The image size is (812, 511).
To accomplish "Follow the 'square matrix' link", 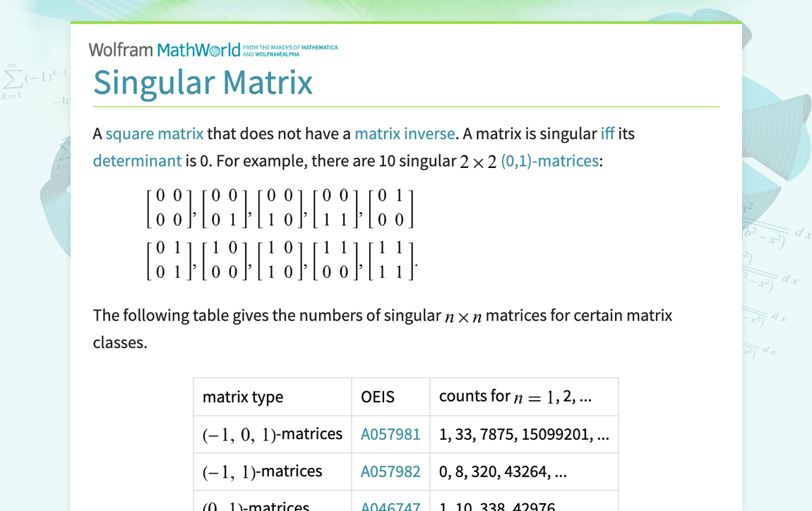I will (155, 133).
